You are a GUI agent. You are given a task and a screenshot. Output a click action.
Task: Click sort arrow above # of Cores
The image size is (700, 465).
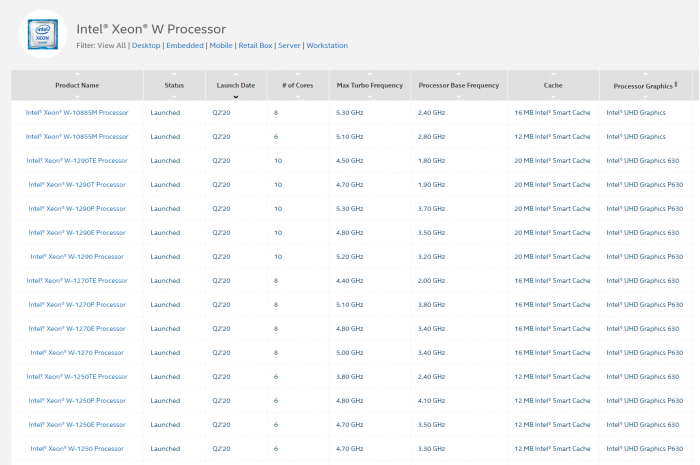click(297, 75)
